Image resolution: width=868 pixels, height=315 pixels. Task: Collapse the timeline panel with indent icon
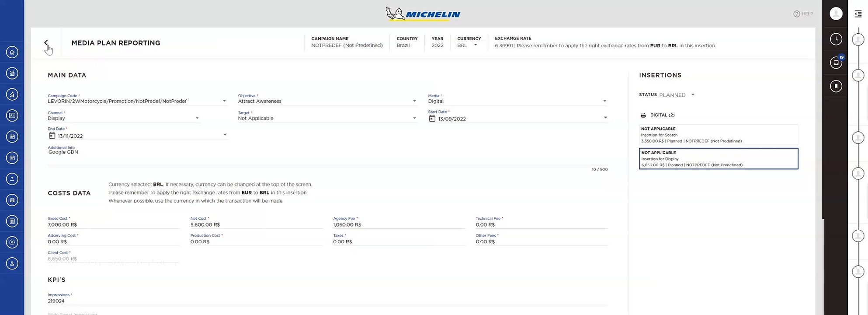click(858, 14)
